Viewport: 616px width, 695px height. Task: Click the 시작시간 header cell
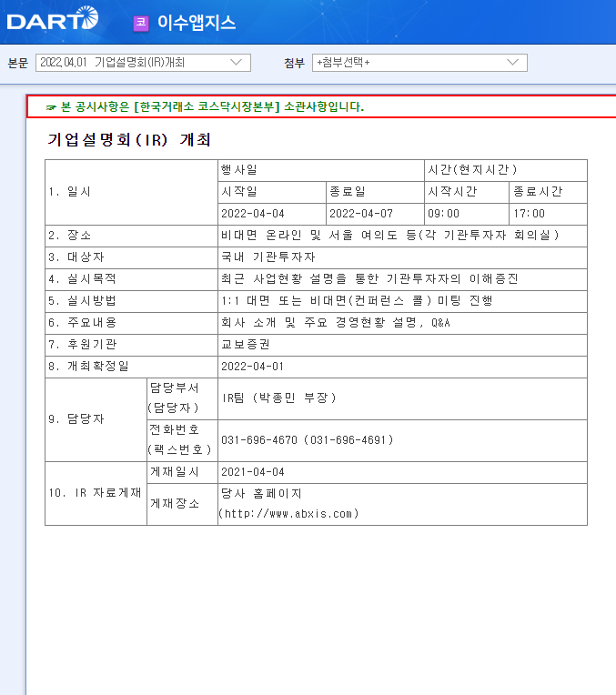pos(467,192)
